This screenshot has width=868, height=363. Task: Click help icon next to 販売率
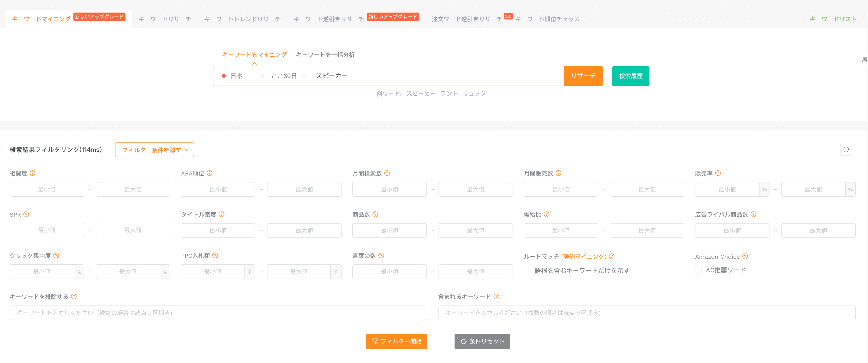[x=718, y=173]
